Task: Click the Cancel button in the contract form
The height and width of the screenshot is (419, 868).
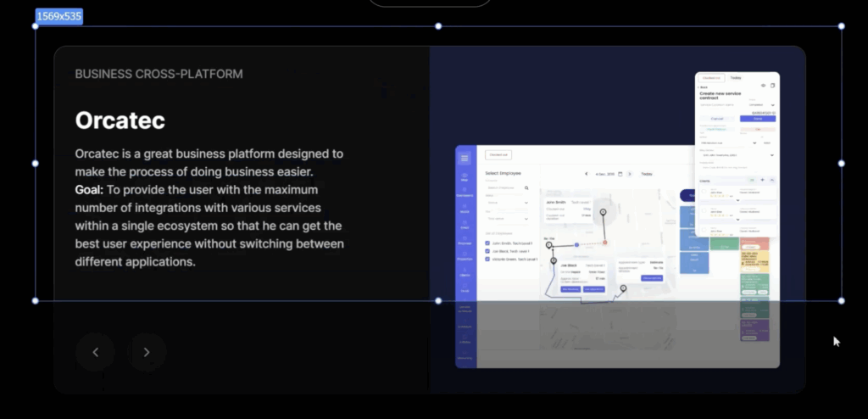Action: pyautogui.click(x=716, y=119)
